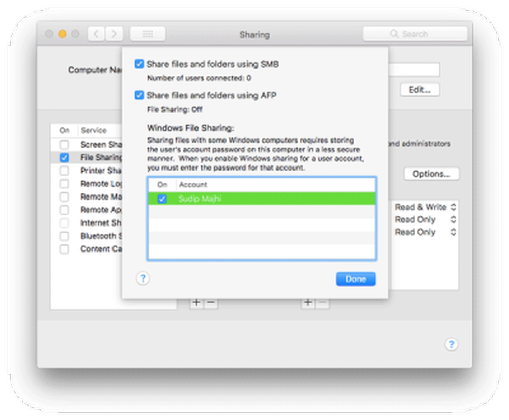This screenshot has height=420, width=509.
Task: Click the Search field
Action: 415,34
